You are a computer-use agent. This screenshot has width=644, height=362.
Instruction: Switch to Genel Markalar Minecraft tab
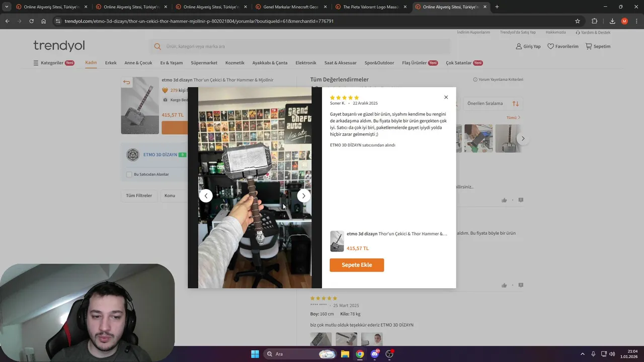tap(291, 7)
